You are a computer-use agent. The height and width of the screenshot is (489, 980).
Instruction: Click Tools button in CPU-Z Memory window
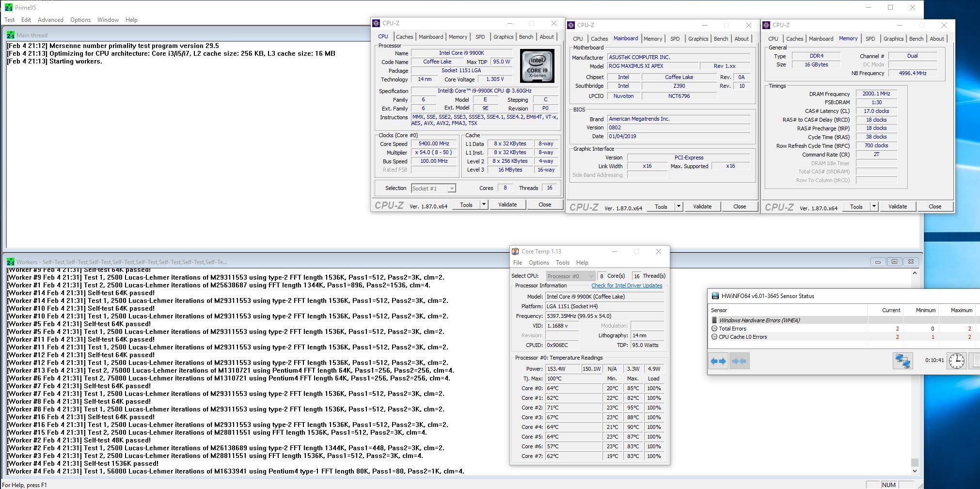856,206
